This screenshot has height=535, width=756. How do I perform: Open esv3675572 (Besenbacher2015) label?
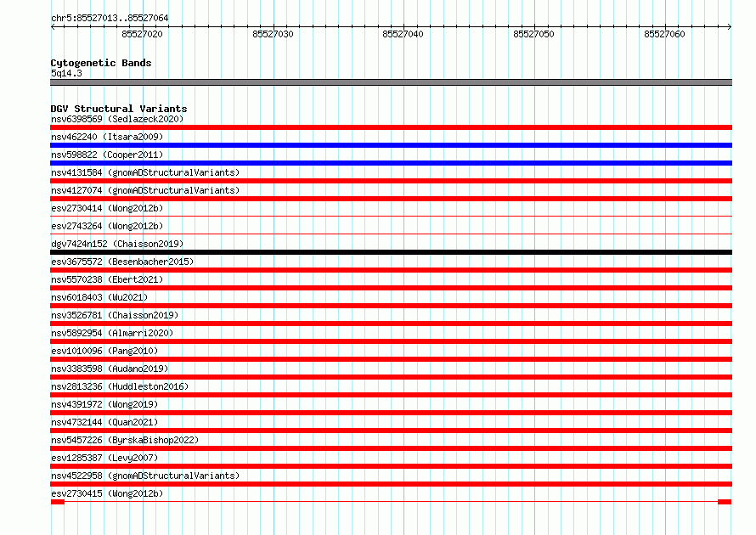click(122, 262)
